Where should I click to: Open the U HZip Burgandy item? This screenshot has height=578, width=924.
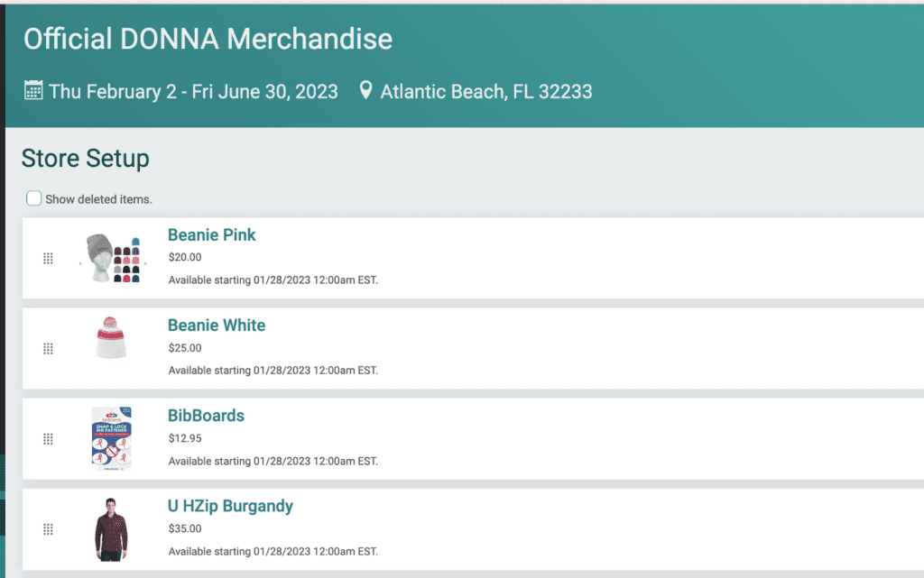point(230,506)
